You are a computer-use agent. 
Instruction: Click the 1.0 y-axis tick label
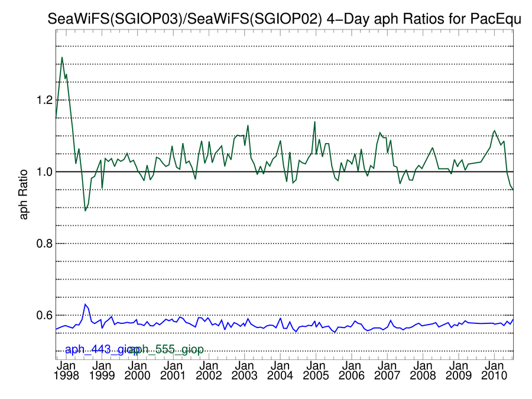[44, 171]
